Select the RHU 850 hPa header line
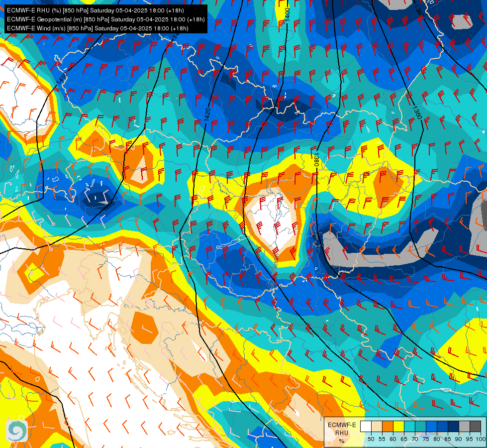This screenshot has height=448, width=487. point(96,10)
